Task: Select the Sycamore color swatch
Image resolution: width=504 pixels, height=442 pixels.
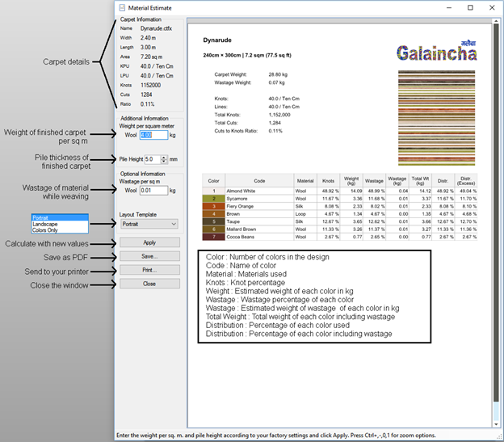Action: (x=213, y=199)
